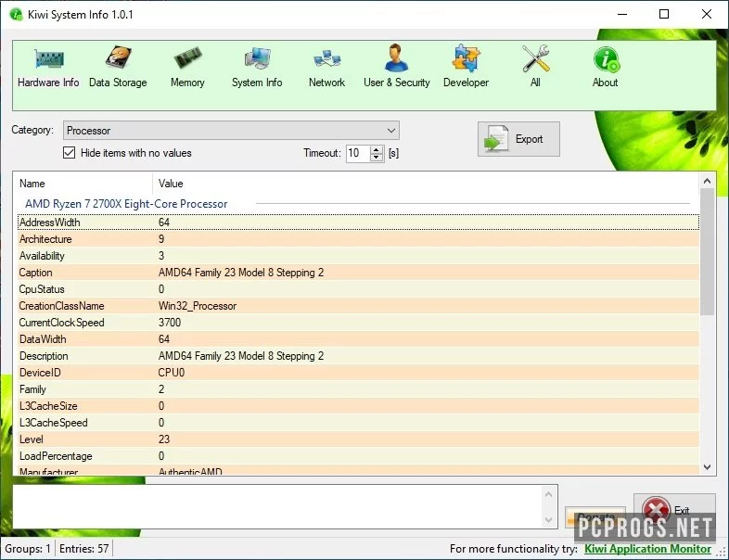Sort by the Value column header

pyautogui.click(x=426, y=184)
